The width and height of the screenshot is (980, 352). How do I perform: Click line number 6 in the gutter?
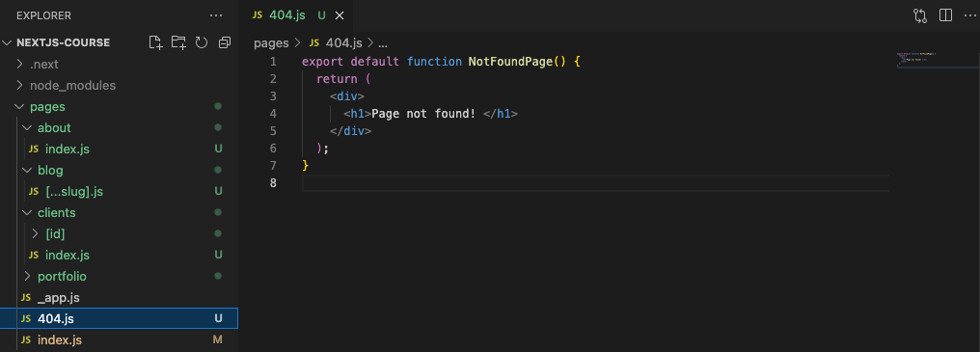tap(273, 149)
